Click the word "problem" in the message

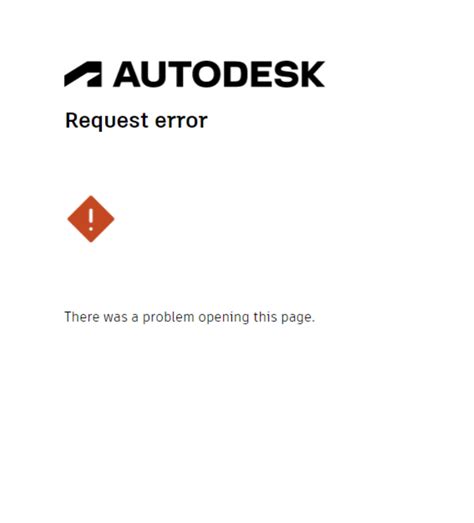point(168,318)
